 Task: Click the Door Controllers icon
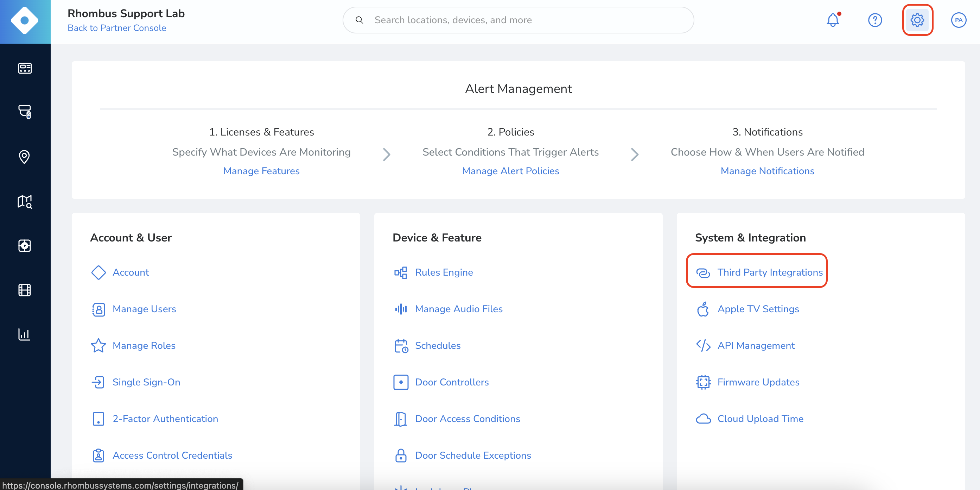401,382
